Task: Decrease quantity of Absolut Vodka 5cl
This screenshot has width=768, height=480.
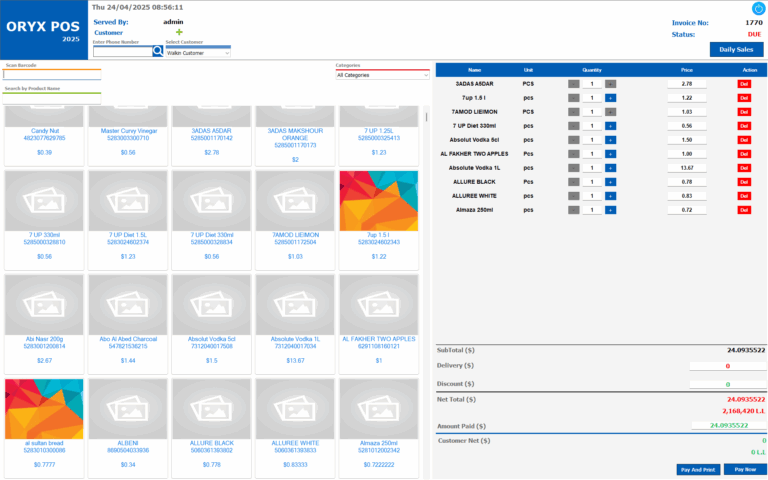Action: (x=574, y=140)
